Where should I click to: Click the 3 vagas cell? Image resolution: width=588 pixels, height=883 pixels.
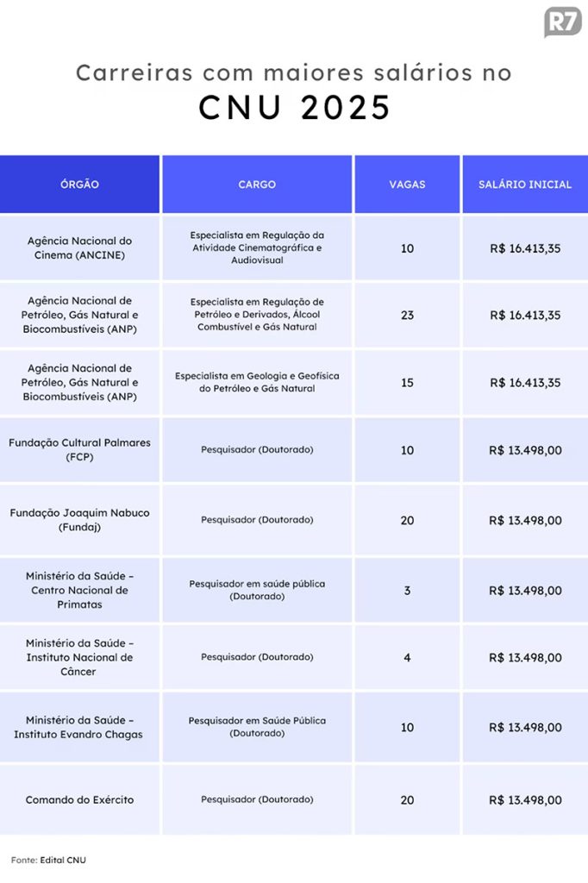[x=407, y=591]
